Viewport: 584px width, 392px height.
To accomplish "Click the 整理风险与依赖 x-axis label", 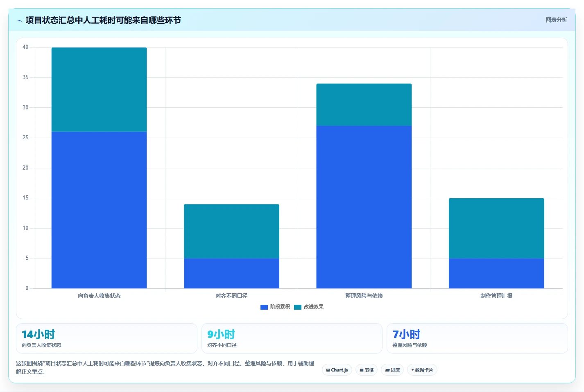I will (x=364, y=296).
